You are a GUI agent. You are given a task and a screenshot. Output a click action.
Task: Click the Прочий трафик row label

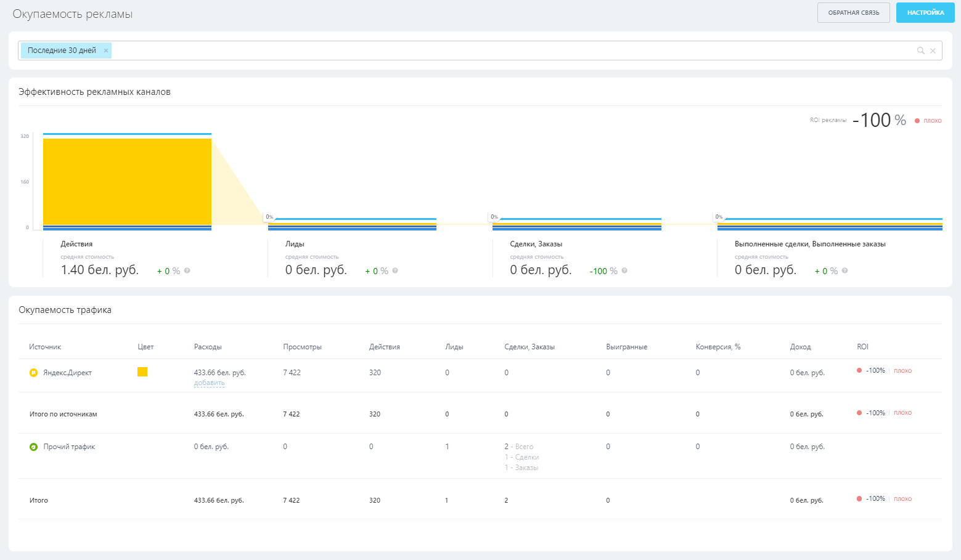click(69, 447)
